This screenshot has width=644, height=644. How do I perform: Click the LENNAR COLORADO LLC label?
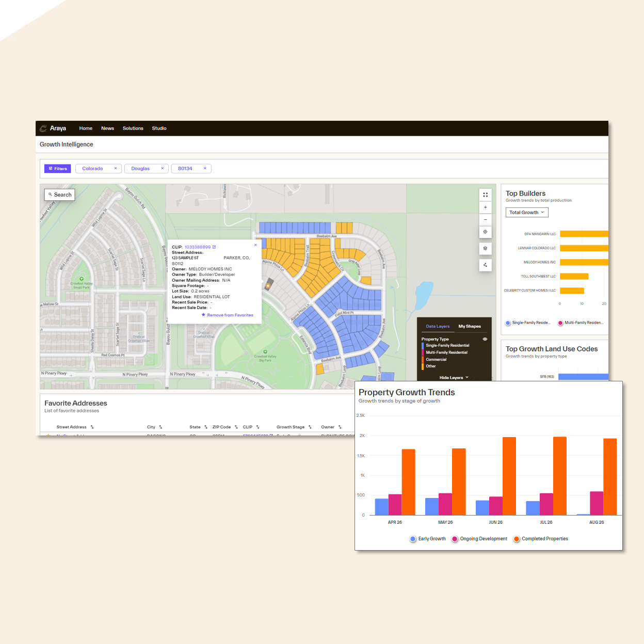(x=537, y=248)
